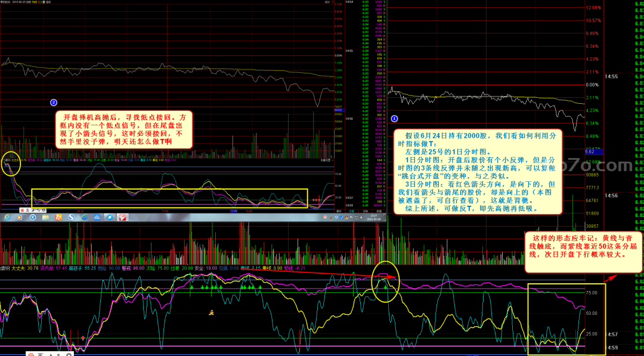This screenshot has width=644, height=356.
Task: Open the flag notification tray icon
Action: pyautogui.click(x=351, y=217)
